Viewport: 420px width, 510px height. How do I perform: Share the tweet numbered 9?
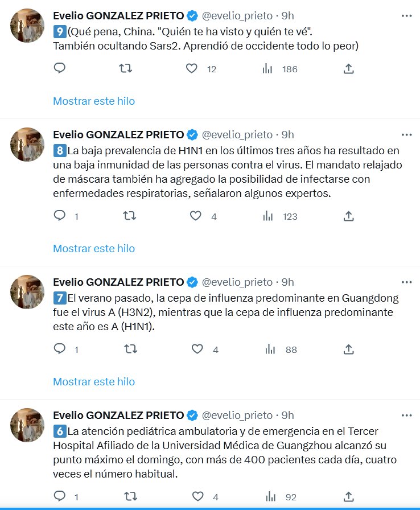pyautogui.click(x=349, y=69)
